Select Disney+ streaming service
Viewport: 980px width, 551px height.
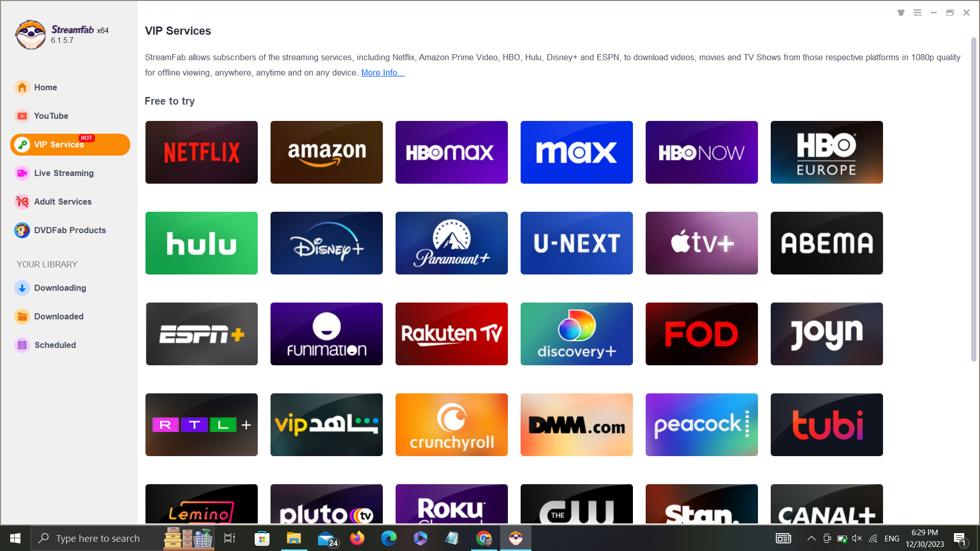pos(327,243)
